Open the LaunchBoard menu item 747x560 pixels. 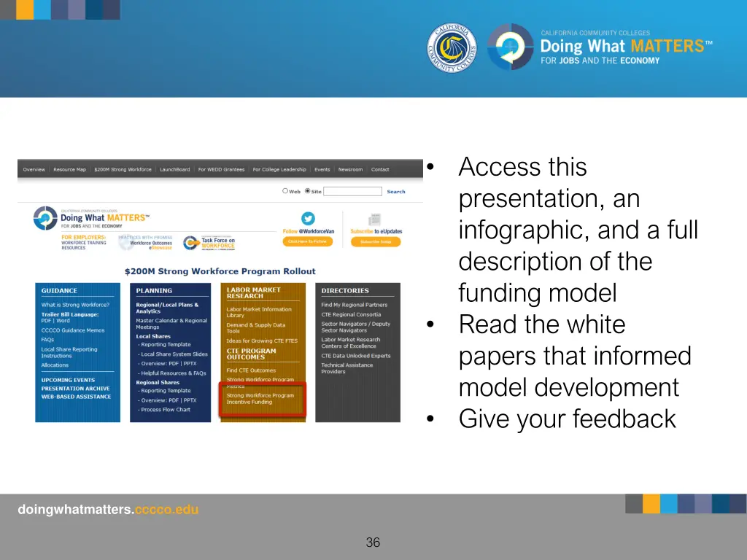(x=174, y=170)
